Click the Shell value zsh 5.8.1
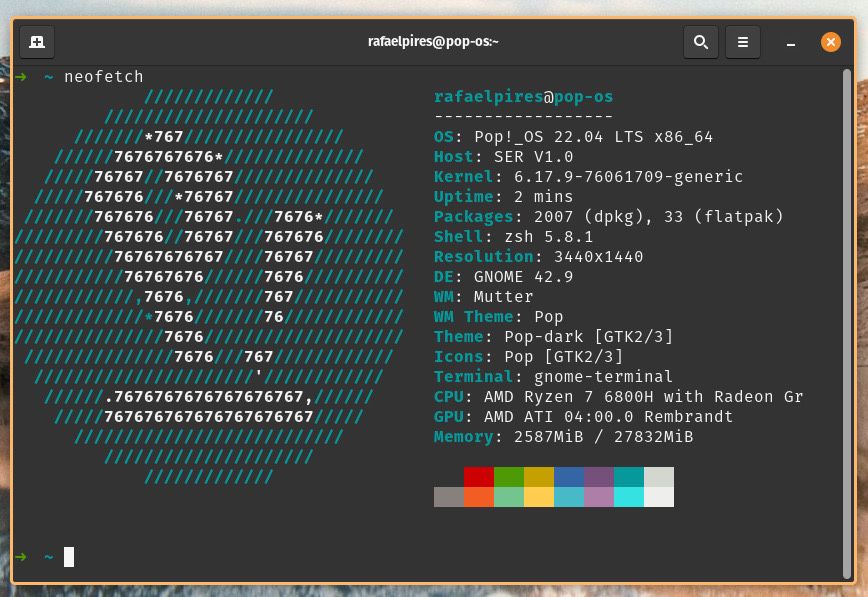This screenshot has width=868, height=597. point(548,236)
